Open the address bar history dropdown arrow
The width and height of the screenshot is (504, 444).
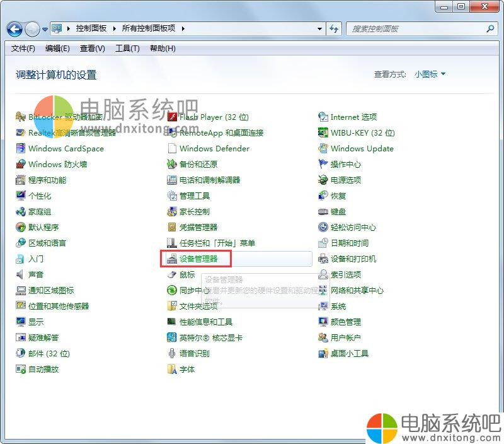coord(319,29)
